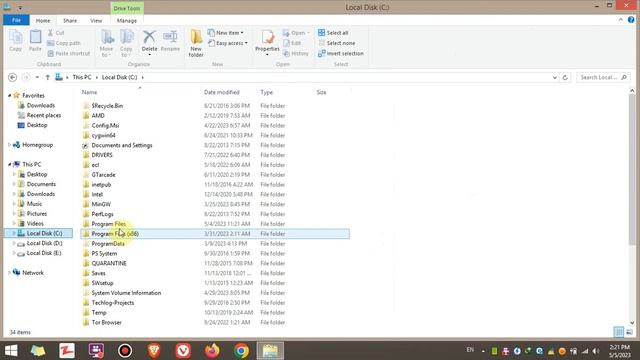This screenshot has width=640, height=360.
Task: Click the Copy ribbon icon
Action: [16, 40]
